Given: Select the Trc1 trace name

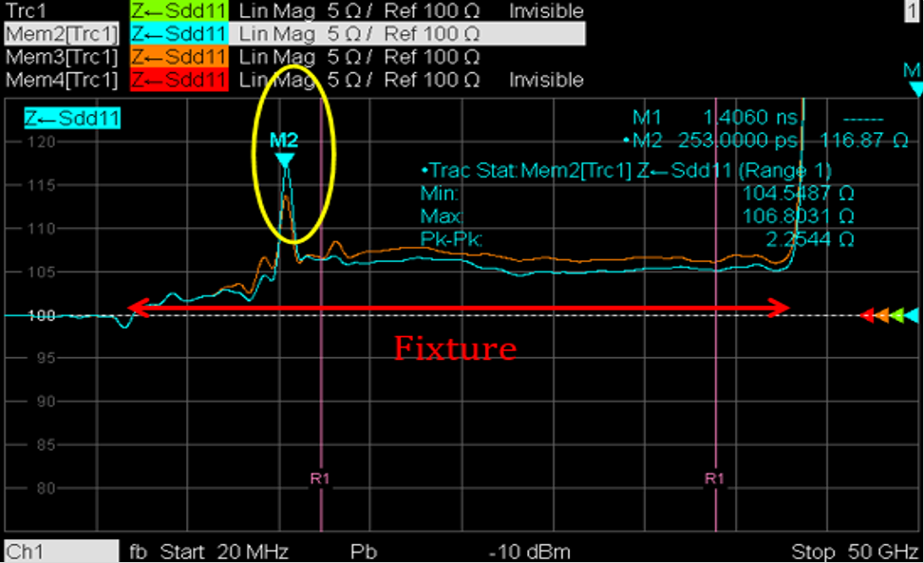Looking at the screenshot, I should pos(25,11).
